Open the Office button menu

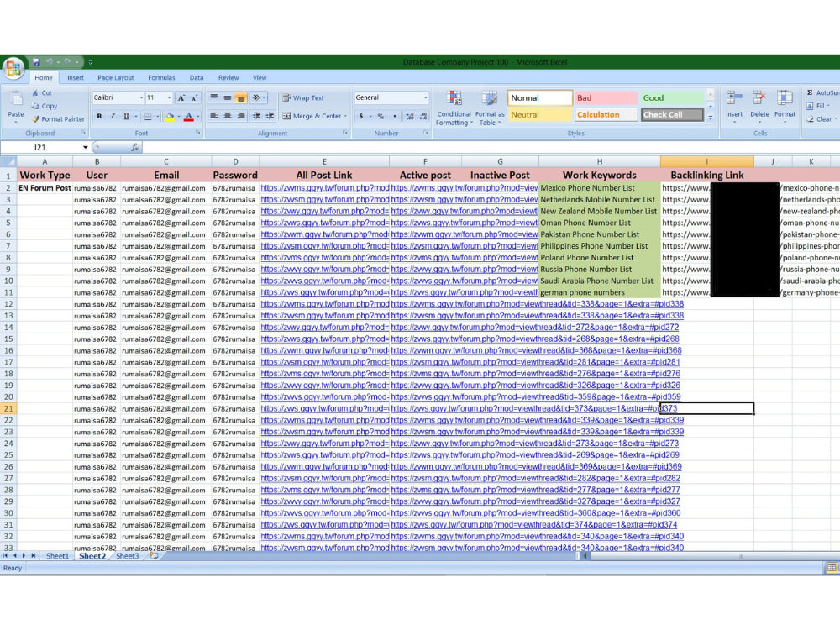[x=13, y=68]
